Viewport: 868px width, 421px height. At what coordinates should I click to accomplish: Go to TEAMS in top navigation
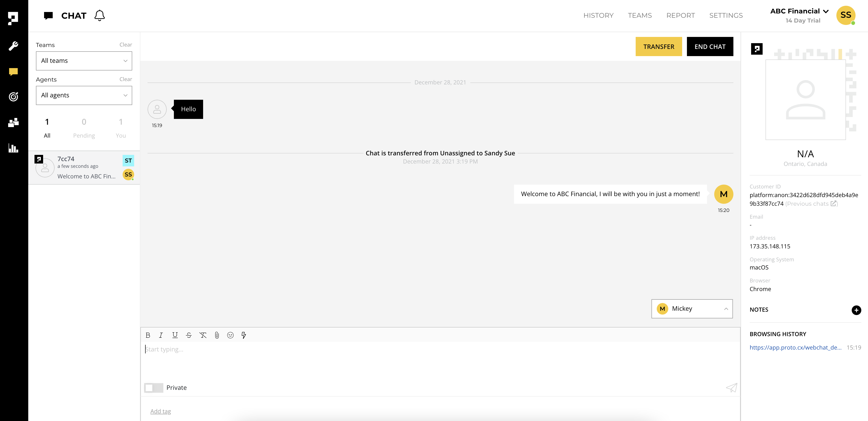click(640, 16)
